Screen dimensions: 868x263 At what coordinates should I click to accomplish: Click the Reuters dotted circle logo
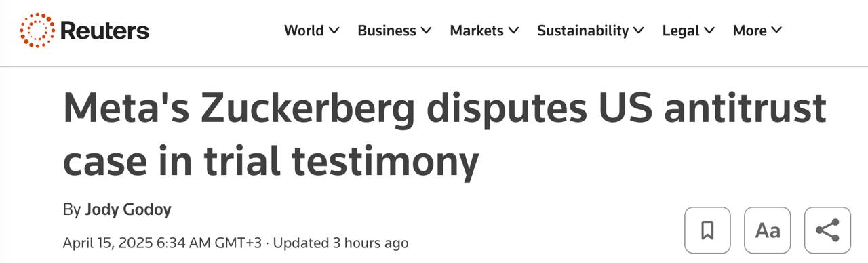pyautogui.click(x=37, y=31)
